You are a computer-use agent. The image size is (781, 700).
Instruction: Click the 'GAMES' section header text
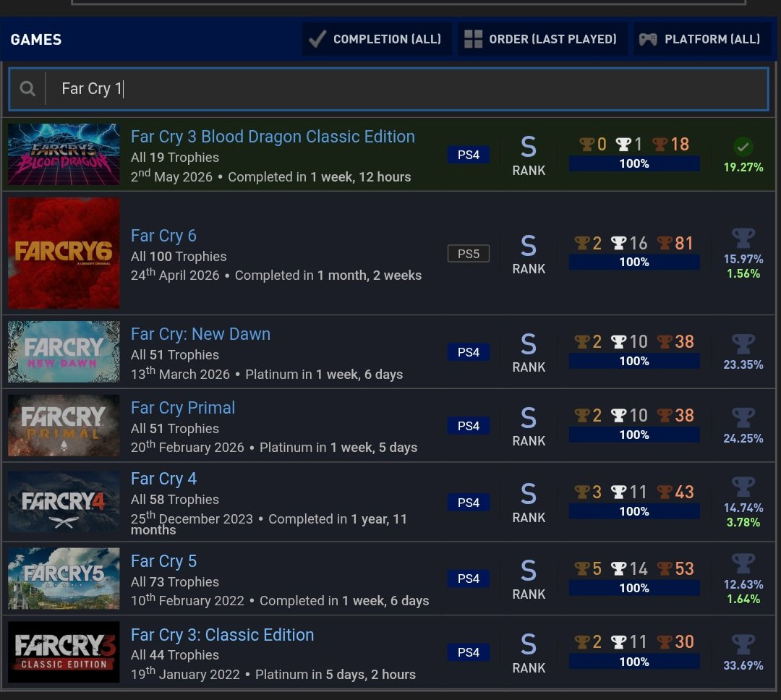pos(36,39)
